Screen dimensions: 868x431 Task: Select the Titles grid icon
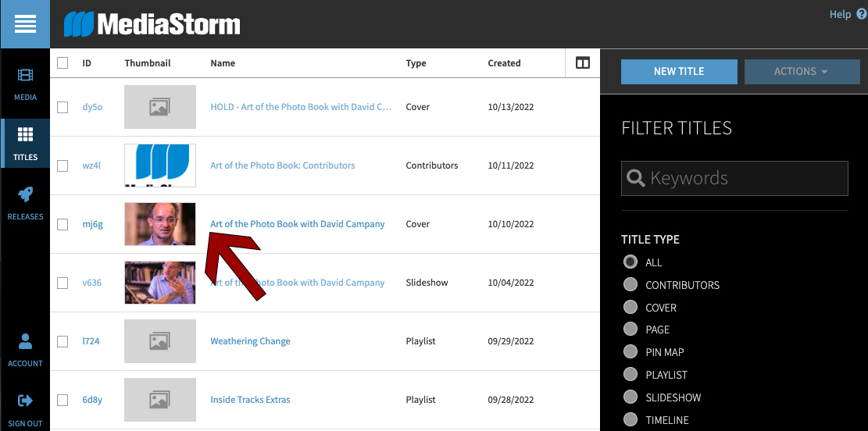click(x=25, y=135)
